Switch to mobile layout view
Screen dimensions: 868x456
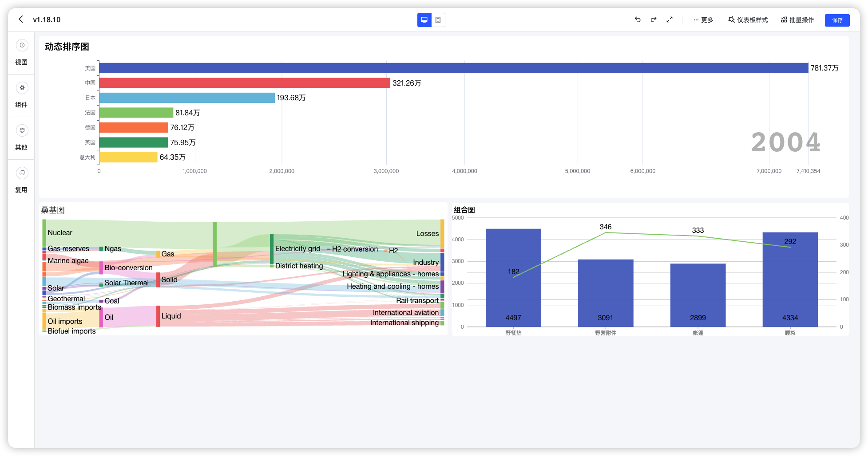(x=438, y=20)
